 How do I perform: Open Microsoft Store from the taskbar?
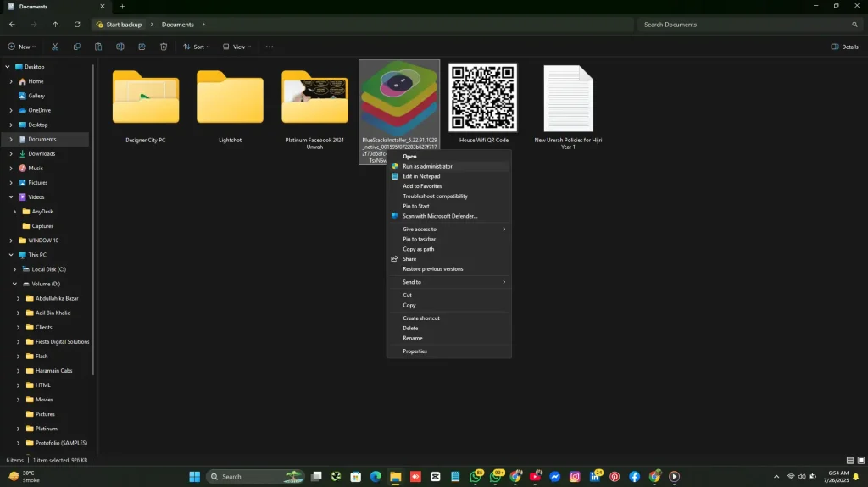[356, 477]
